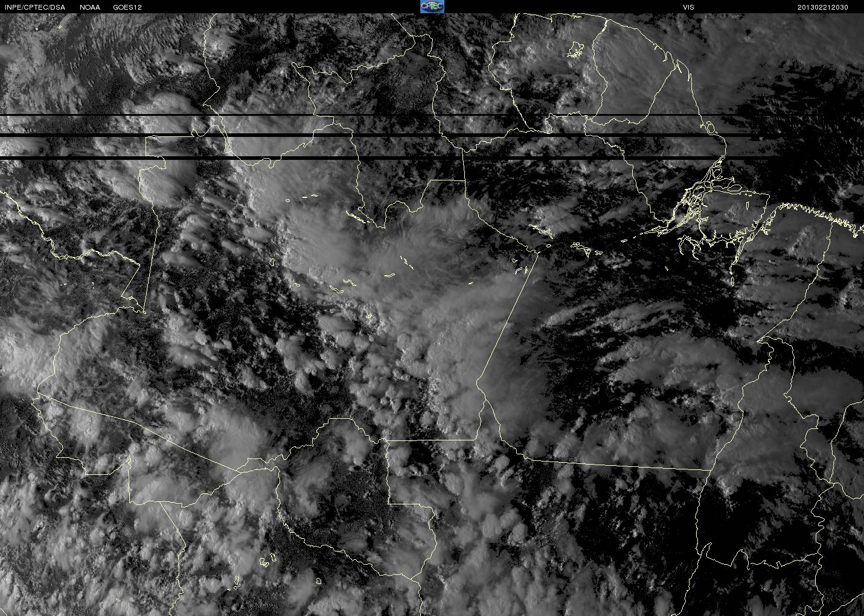The width and height of the screenshot is (864, 616).
Task: Click the VIS channel label
Action: pyautogui.click(x=688, y=7)
